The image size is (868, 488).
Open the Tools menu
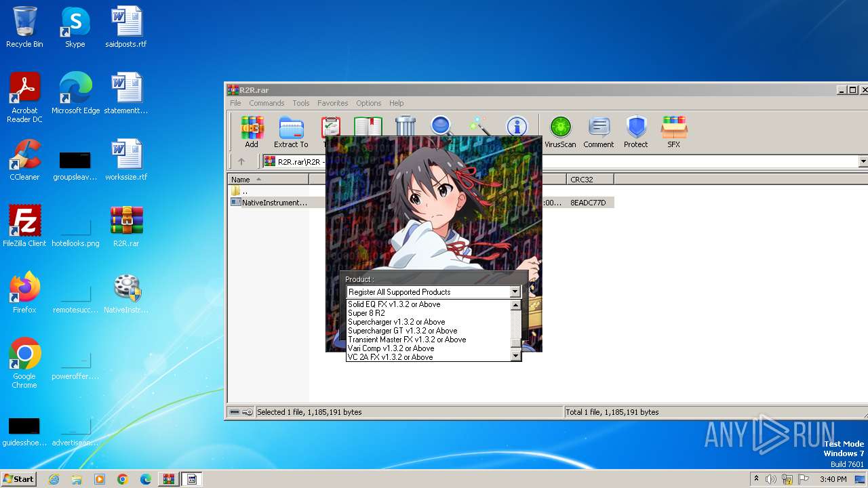tap(301, 103)
